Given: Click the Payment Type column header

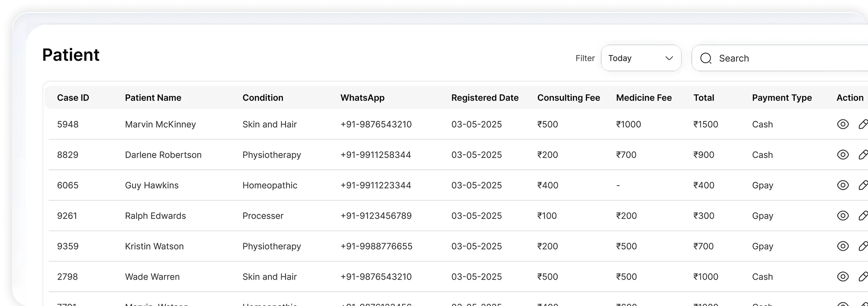Looking at the screenshot, I should [782, 98].
